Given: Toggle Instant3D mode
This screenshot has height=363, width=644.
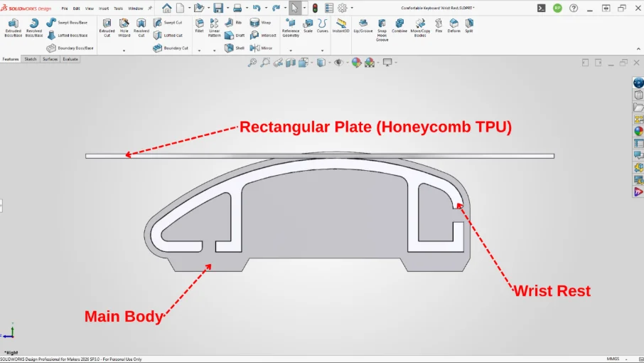Looking at the screenshot, I should (341, 26).
